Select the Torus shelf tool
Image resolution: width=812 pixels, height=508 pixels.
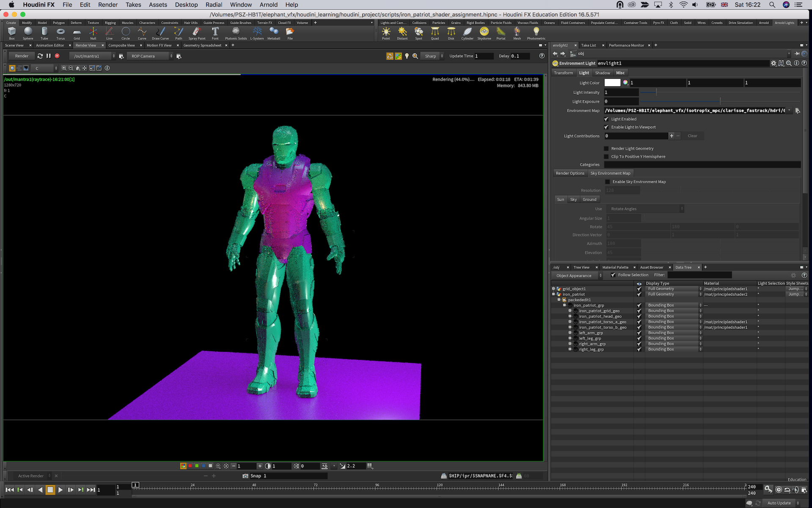60,33
